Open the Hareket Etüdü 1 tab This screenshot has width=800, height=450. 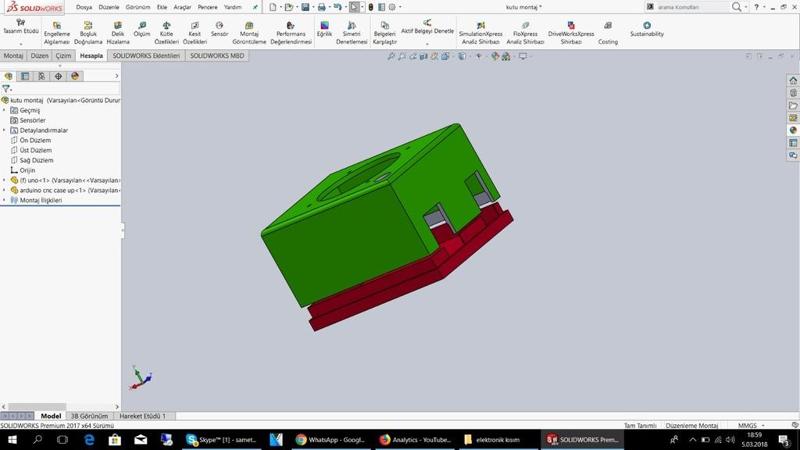142,416
